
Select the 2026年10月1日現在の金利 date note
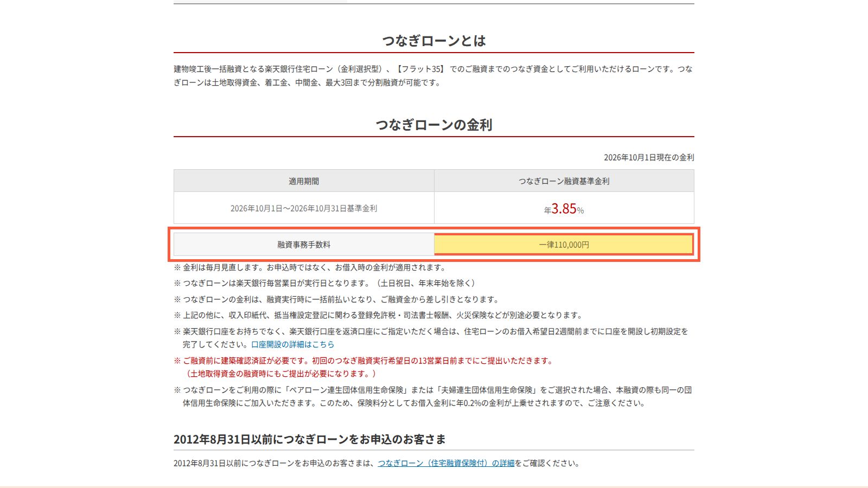coord(649,157)
